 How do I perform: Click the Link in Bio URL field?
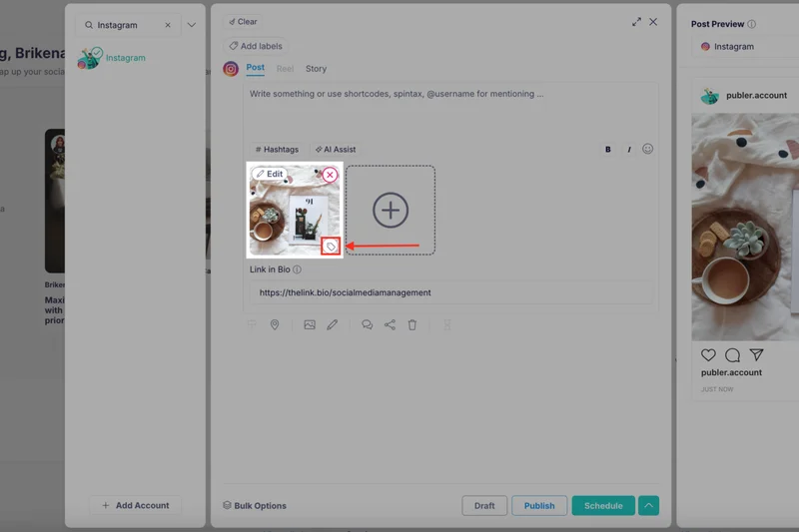[451, 292]
